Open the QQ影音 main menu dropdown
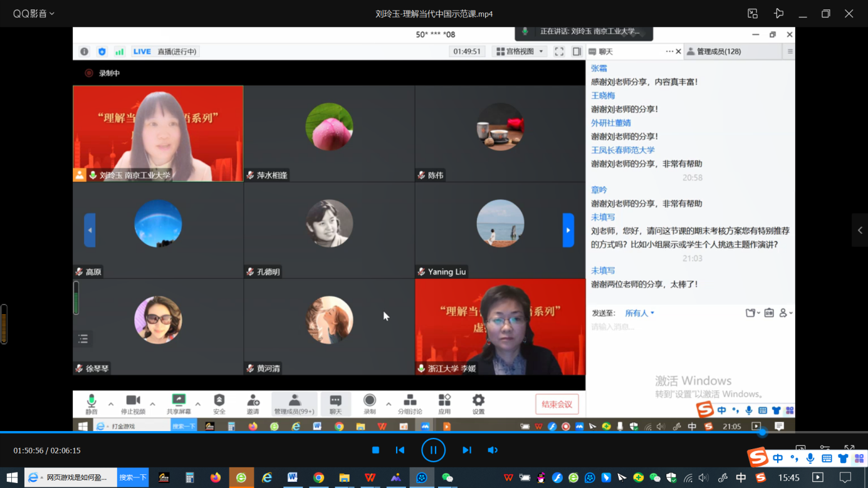Screen dimensions: 868x488 pos(34,13)
